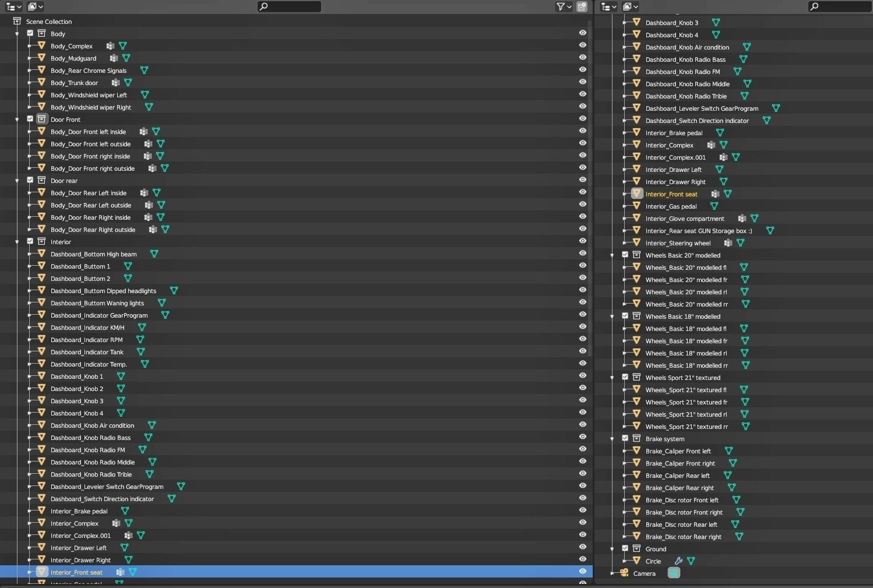This screenshot has height=588, width=873.
Task: Uncheck the Interior collection checkbox
Action: pyautogui.click(x=30, y=241)
